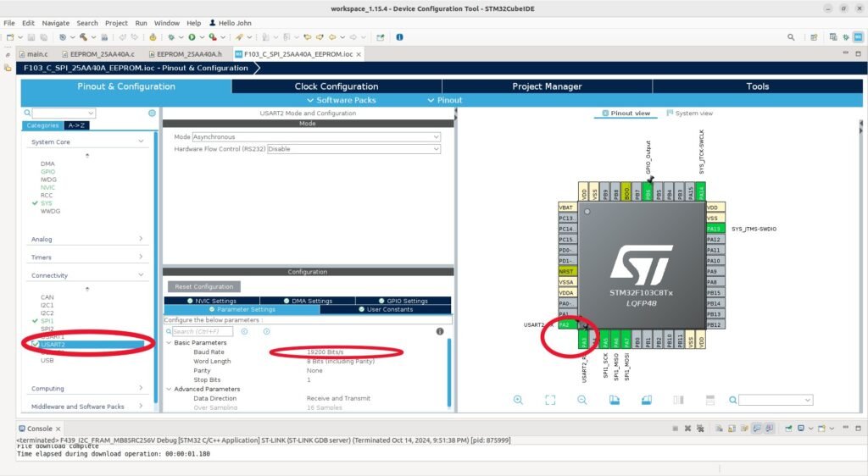This screenshot has width=868, height=476.
Task: Switch to the System view toggle
Action: coord(690,113)
